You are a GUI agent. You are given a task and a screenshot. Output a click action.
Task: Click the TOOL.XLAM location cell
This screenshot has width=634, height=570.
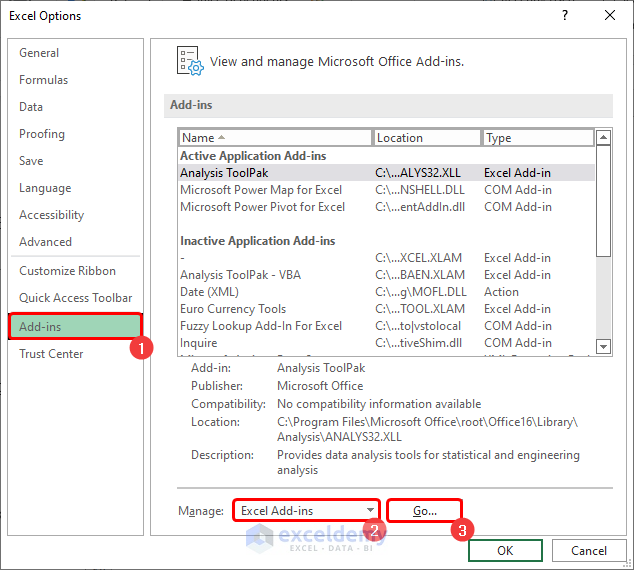(420, 309)
